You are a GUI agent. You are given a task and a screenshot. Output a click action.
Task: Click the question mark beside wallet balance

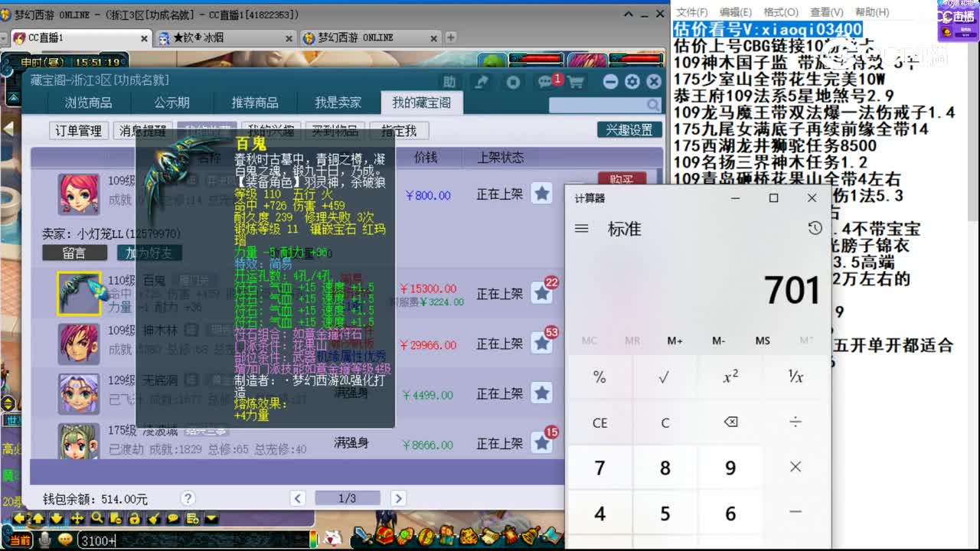[x=188, y=498]
